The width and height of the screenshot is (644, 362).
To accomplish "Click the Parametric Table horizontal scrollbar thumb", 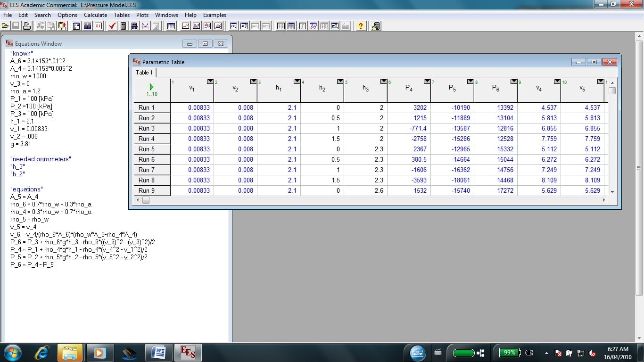I will (146, 200).
